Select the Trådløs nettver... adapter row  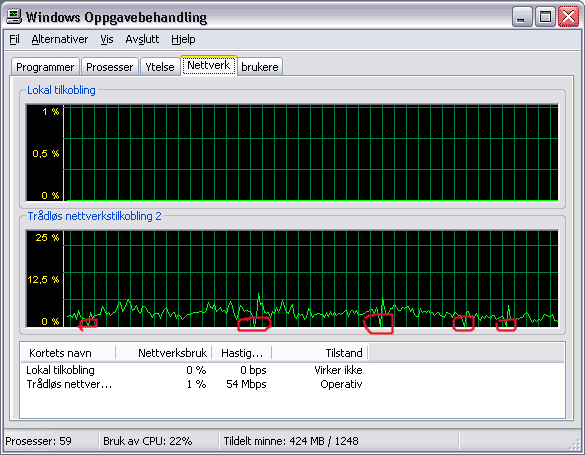tap(194, 384)
